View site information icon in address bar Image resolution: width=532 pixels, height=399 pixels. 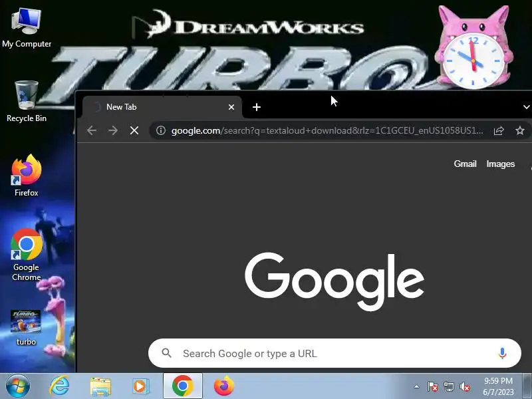[x=161, y=130]
